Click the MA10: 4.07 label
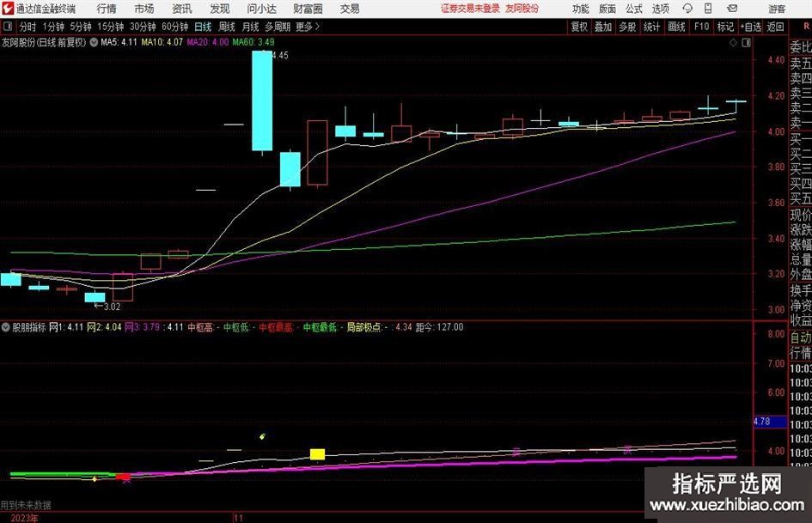Viewport: 812px width, 523px height. tap(162, 42)
